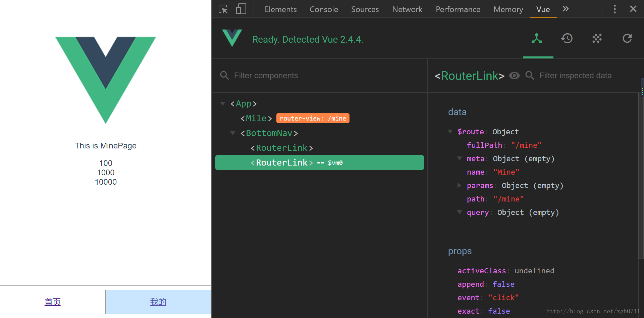Click the path "/mine" value
The image size is (644, 318).
(508, 199)
